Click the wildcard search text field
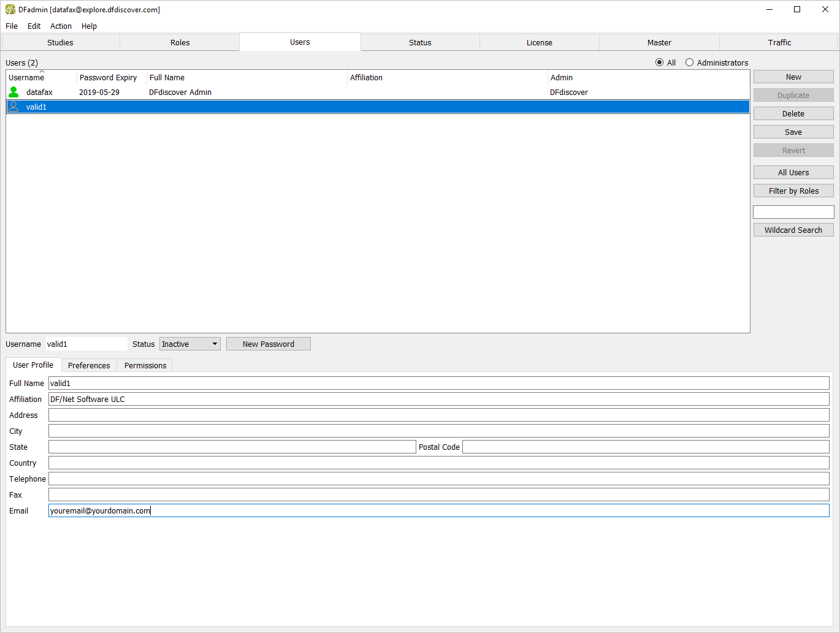 click(793, 212)
